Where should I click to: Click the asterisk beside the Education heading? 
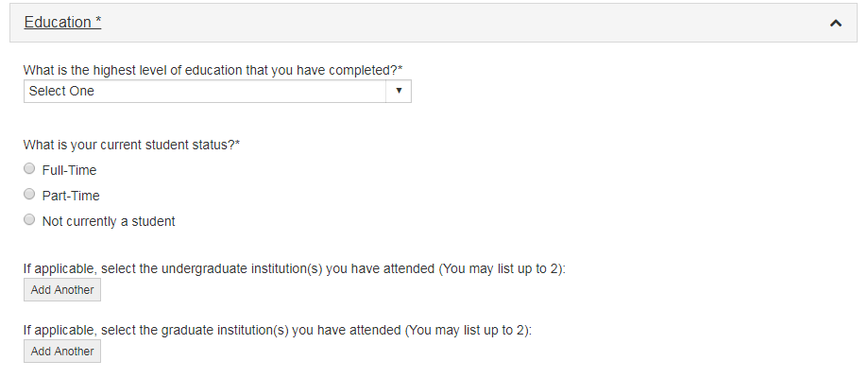[98, 21]
